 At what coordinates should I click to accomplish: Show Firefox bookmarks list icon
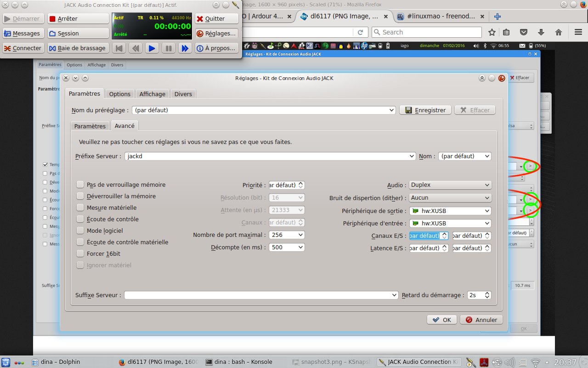click(506, 32)
